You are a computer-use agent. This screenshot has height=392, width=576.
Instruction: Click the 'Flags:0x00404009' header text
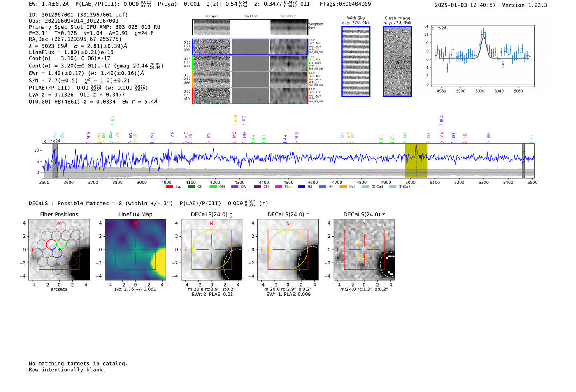345,4
